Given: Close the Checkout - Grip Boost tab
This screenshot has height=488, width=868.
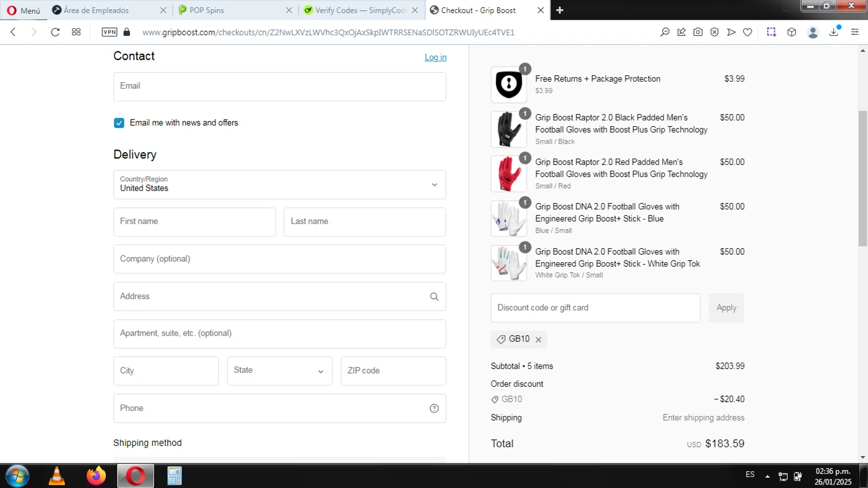Looking at the screenshot, I should 540,10.
